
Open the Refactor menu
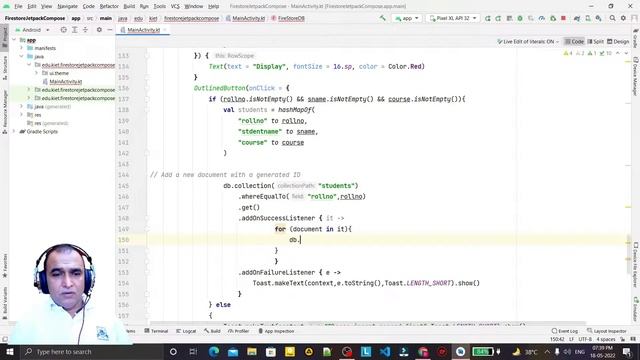tap(109, 6)
